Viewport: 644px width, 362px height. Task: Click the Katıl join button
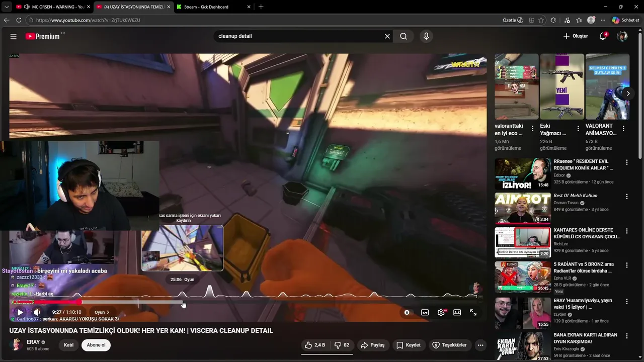69,345
